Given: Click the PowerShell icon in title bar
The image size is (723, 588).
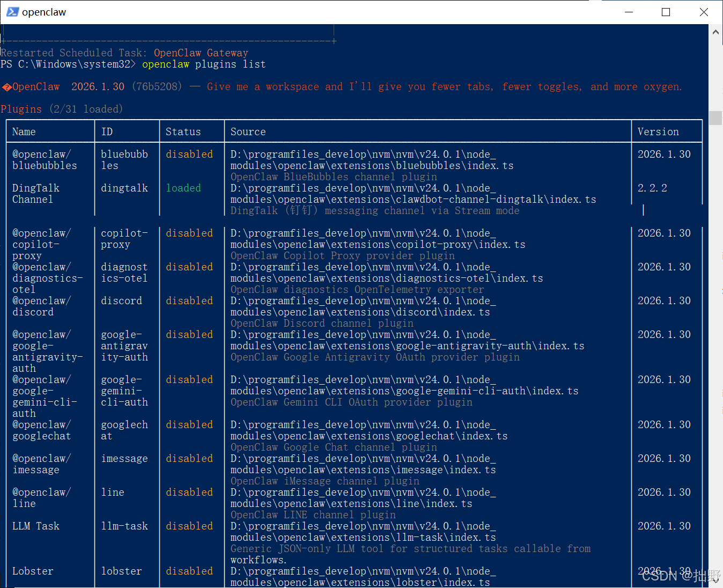Looking at the screenshot, I should click(12, 12).
